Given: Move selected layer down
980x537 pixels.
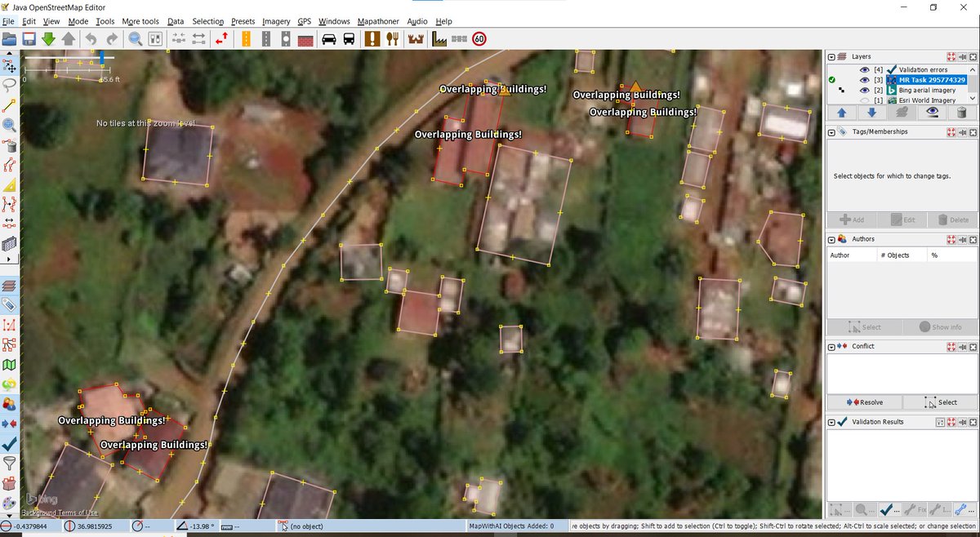Looking at the screenshot, I should point(871,113).
